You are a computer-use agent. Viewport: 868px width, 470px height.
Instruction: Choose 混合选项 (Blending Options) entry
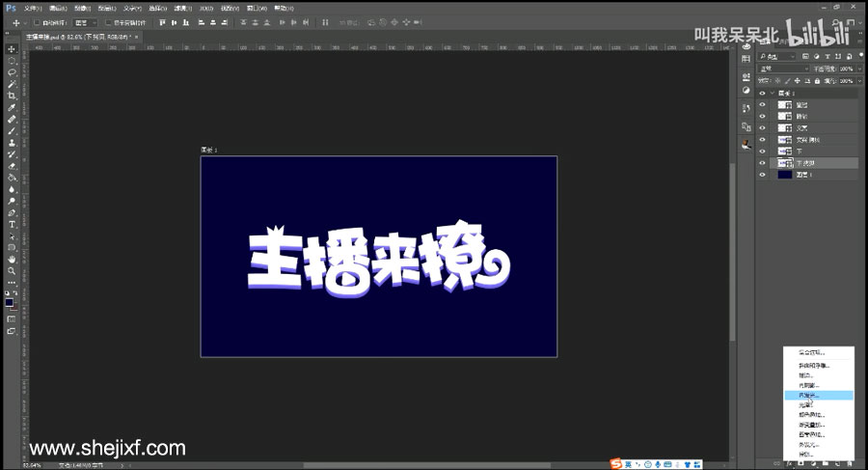(x=819, y=352)
